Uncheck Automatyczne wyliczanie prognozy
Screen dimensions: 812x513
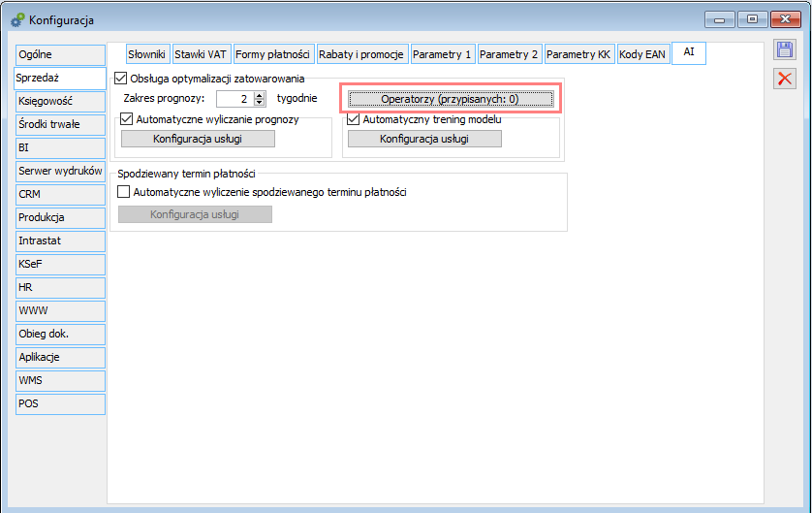pos(126,119)
